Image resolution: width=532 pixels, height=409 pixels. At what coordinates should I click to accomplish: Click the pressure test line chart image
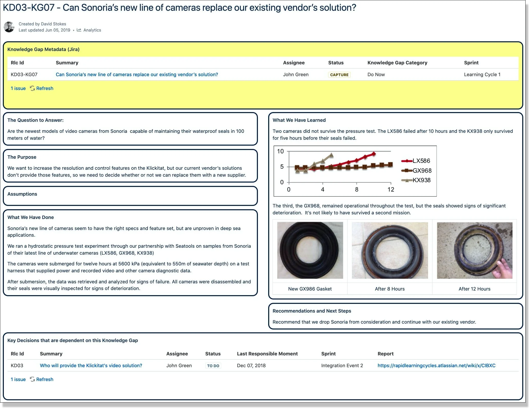[x=355, y=171]
